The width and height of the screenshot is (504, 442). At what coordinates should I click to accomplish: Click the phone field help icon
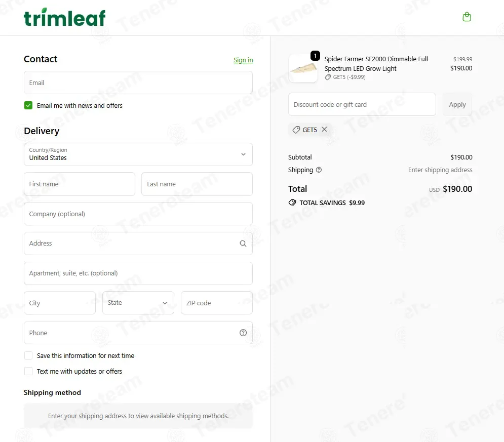tap(243, 333)
